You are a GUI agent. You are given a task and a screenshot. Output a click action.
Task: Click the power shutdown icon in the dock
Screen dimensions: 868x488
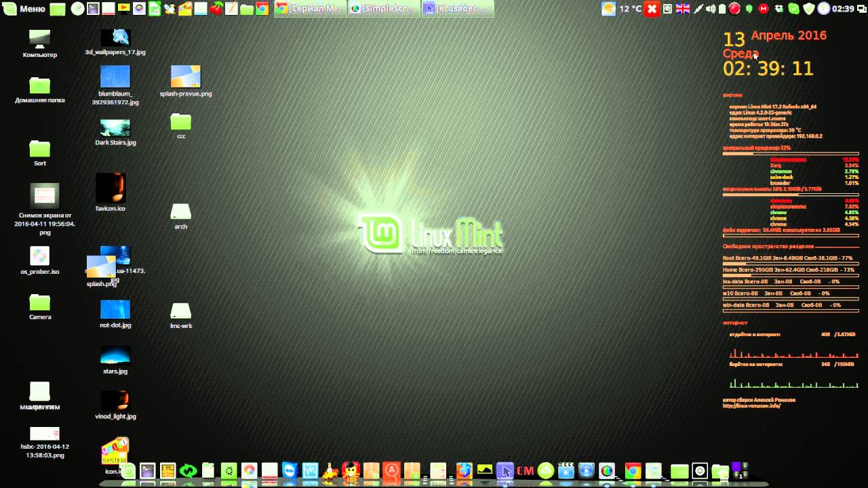click(700, 470)
